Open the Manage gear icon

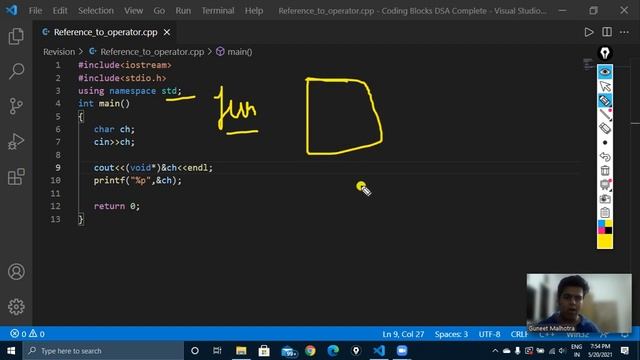16,307
